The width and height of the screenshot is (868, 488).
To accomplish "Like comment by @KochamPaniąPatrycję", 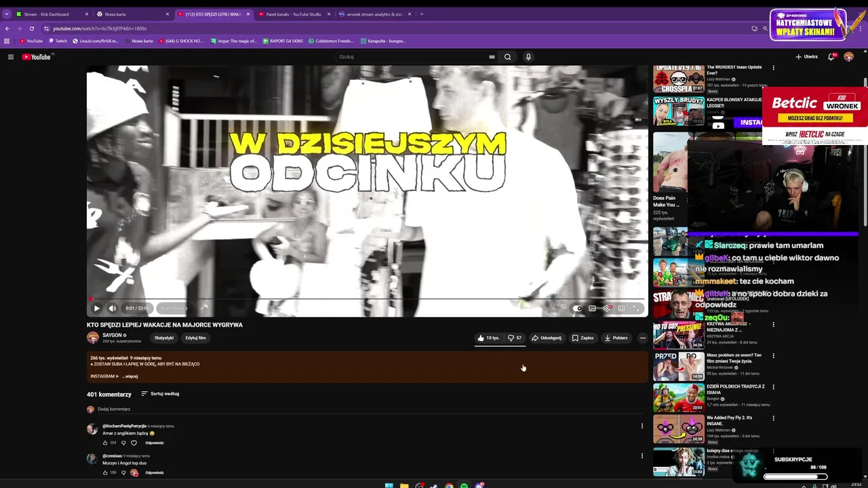I will point(105,443).
